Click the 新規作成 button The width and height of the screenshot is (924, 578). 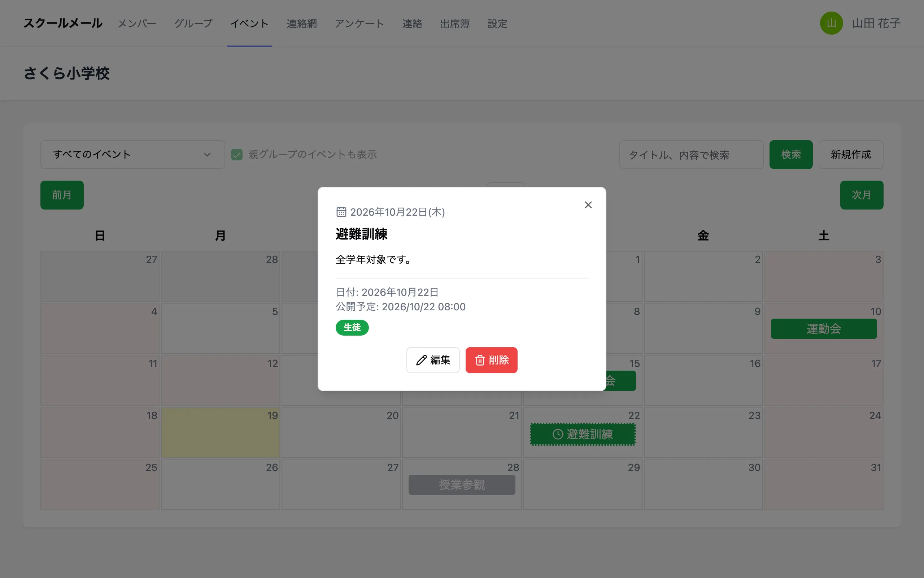click(x=851, y=155)
